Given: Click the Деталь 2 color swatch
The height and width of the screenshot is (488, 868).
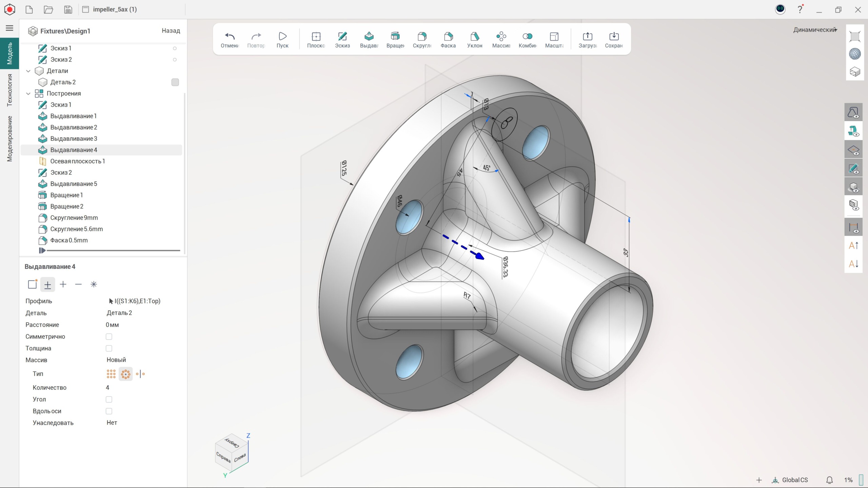Looking at the screenshot, I should [x=175, y=82].
